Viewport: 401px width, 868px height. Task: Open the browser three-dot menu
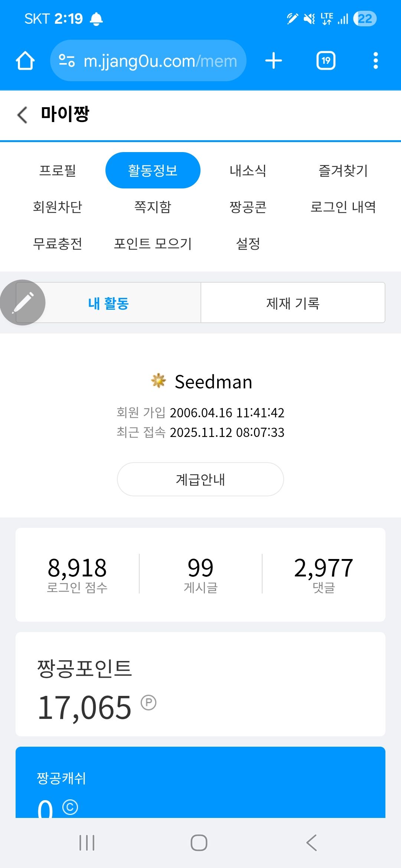[375, 61]
